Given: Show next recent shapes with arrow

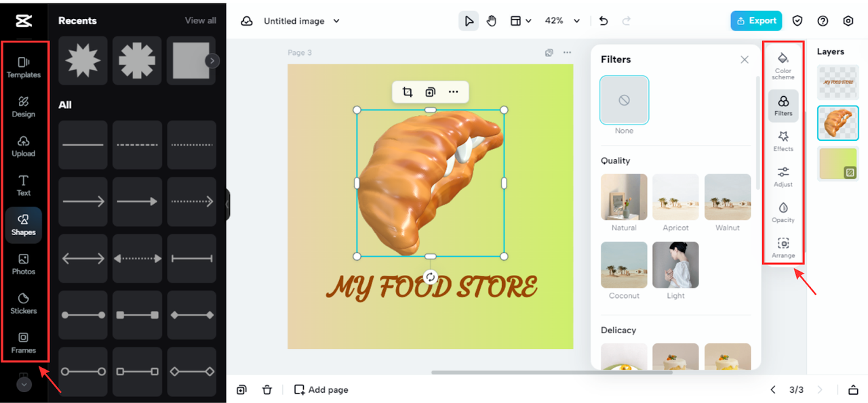Looking at the screenshot, I should pyautogui.click(x=212, y=61).
